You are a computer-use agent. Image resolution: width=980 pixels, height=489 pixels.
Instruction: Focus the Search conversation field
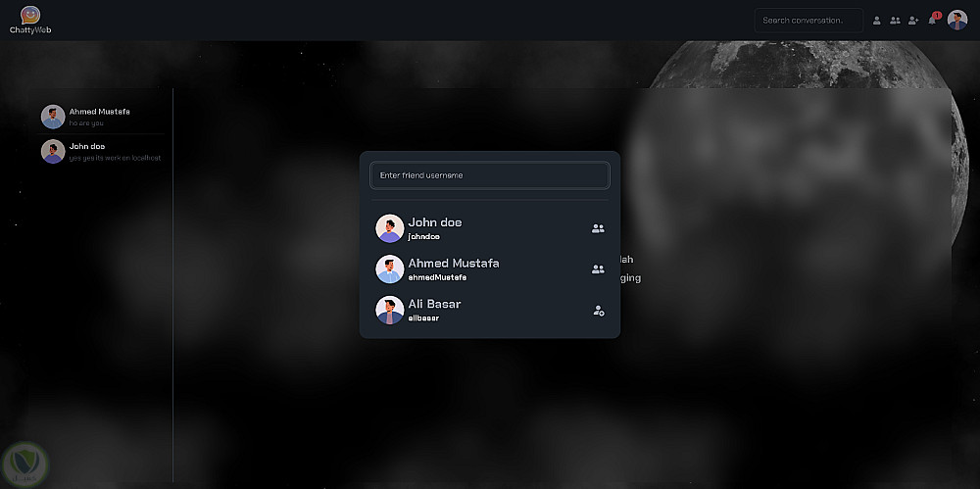point(808,21)
